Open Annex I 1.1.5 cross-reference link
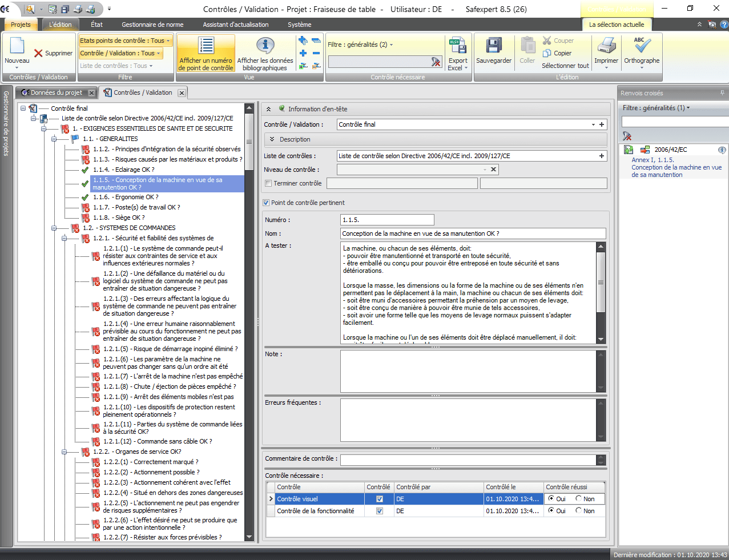This screenshot has width=729, height=560. [676, 167]
